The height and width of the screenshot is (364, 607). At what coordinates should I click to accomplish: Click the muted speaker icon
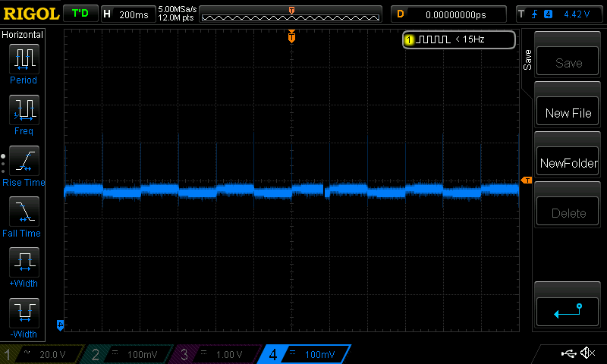[x=587, y=353]
